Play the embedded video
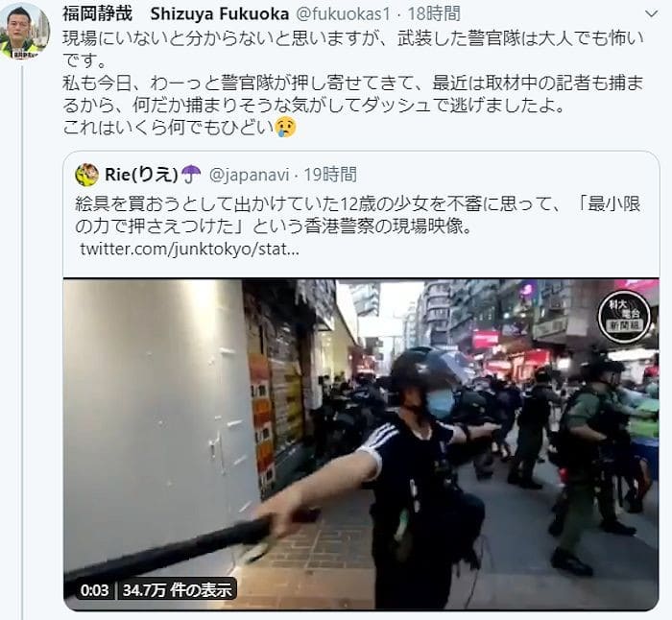The width and height of the screenshot is (672, 620). 361,444
